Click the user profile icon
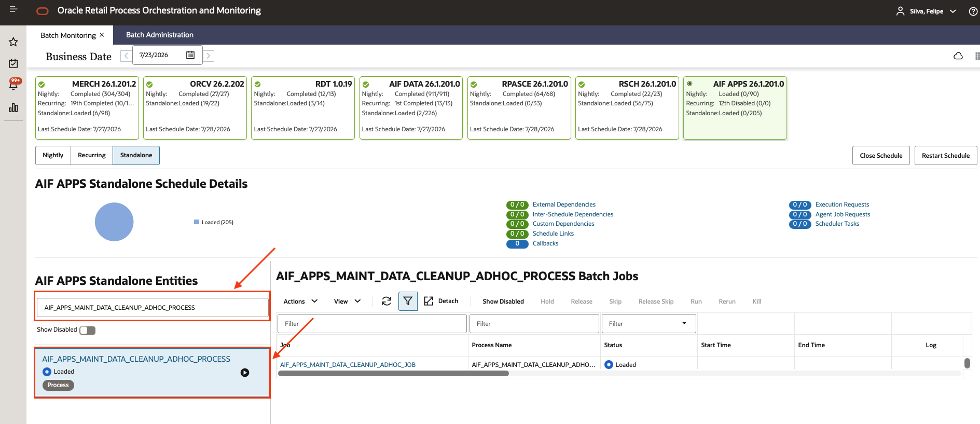The width and height of the screenshot is (980, 424). [901, 11]
